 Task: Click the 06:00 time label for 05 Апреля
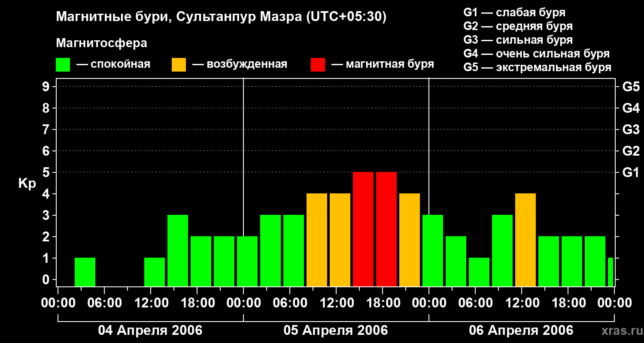[x=290, y=303]
